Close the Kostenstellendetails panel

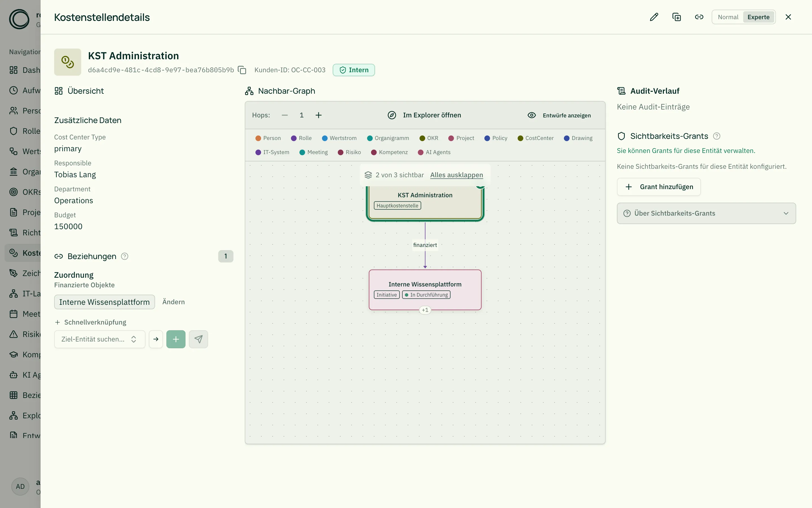point(788,17)
